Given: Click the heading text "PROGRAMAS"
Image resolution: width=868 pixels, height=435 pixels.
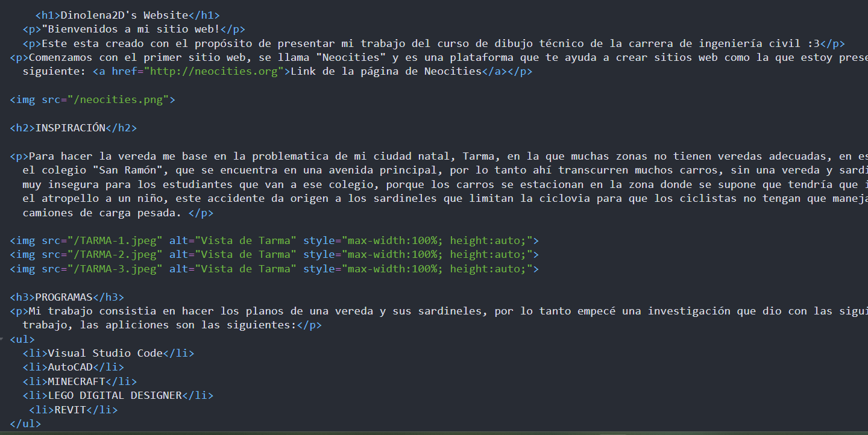Looking at the screenshot, I should pos(63,297).
